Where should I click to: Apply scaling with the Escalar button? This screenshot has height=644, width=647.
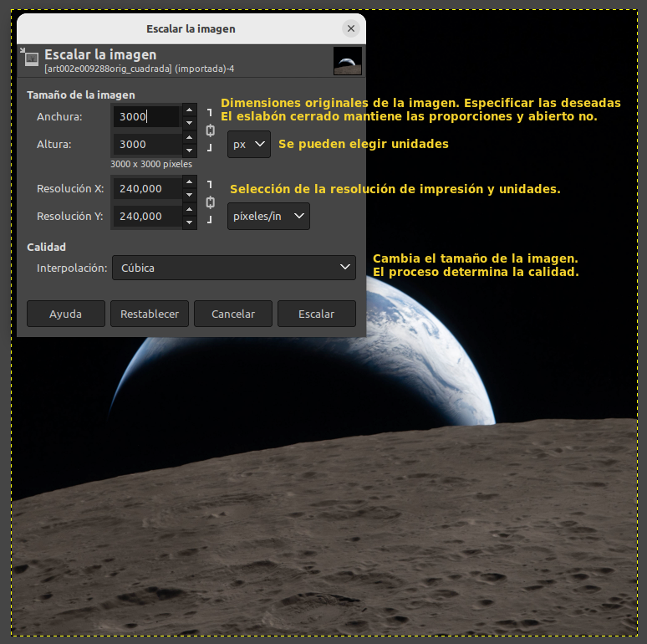(x=317, y=314)
